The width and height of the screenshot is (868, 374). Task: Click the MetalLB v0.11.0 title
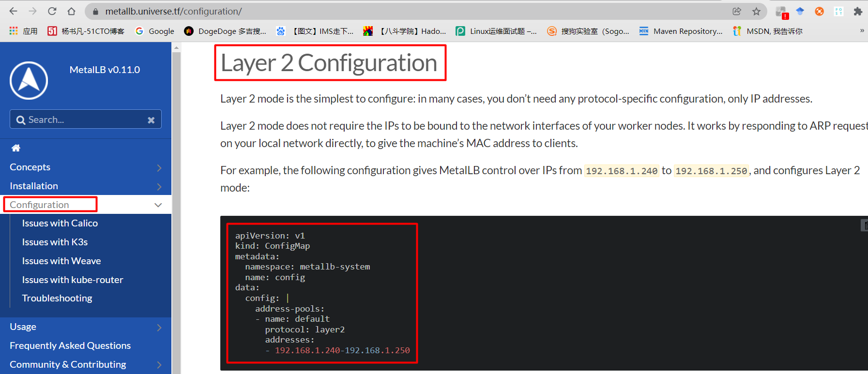click(105, 70)
